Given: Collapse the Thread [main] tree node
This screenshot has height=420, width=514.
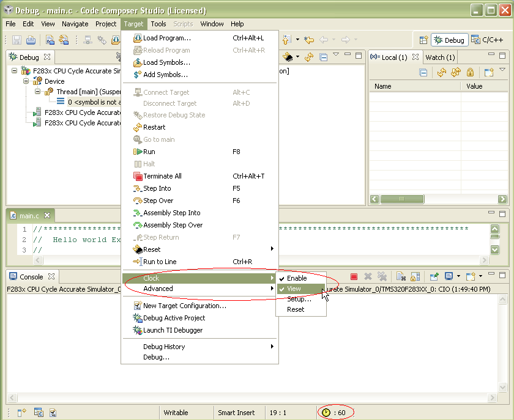Looking at the screenshot, I should (37, 92).
